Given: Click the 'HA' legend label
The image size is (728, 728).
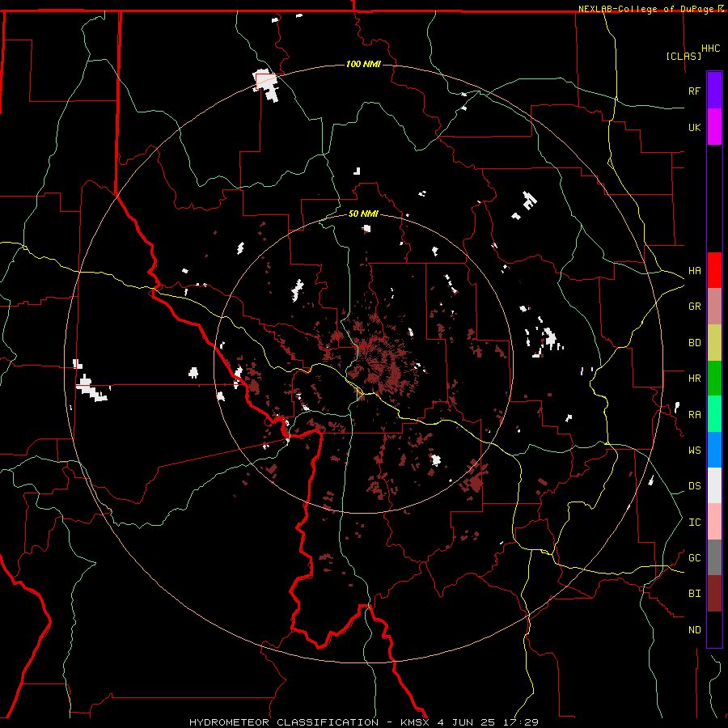Looking at the screenshot, I should coord(694,270).
